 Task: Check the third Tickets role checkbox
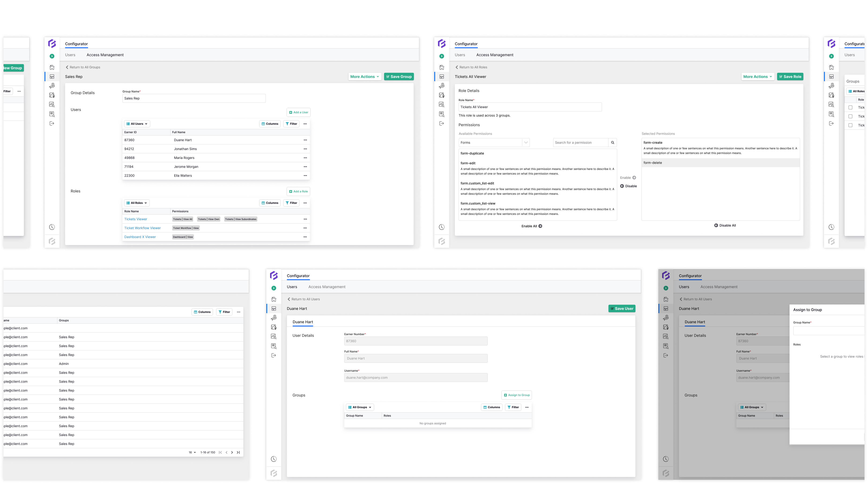(x=850, y=125)
